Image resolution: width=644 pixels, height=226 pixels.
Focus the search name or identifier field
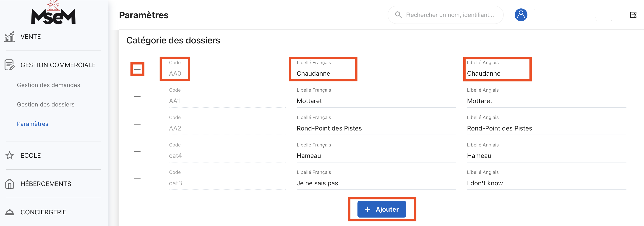(450, 15)
